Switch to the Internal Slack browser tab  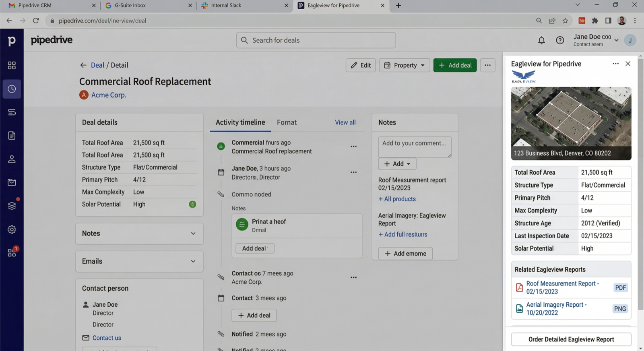pos(245,6)
